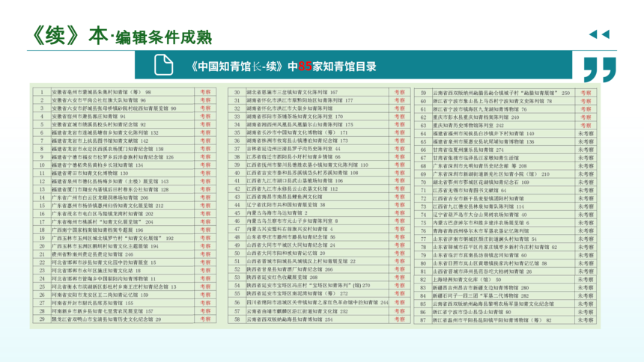Click the double-arrow rewind icon at top right

click(x=599, y=34)
